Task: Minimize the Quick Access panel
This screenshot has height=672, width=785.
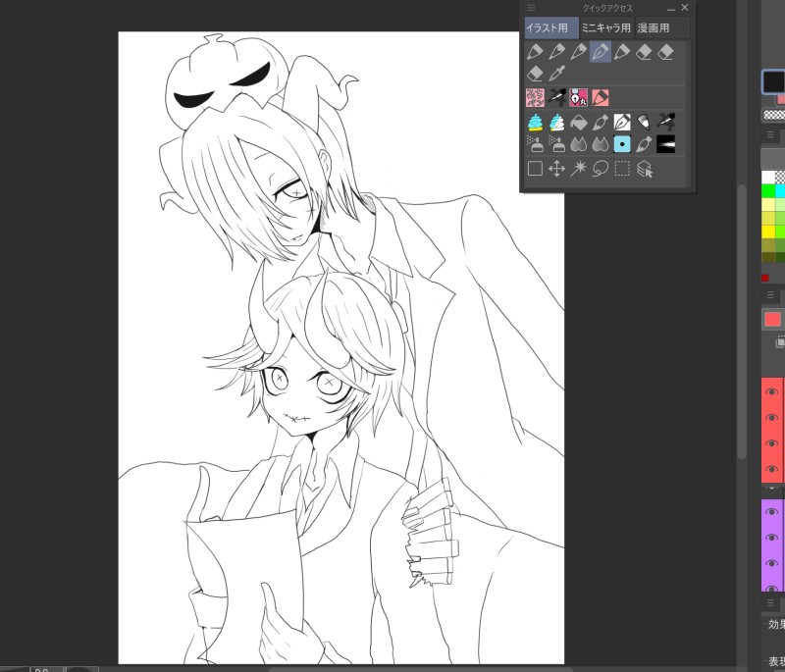Action: click(x=671, y=9)
